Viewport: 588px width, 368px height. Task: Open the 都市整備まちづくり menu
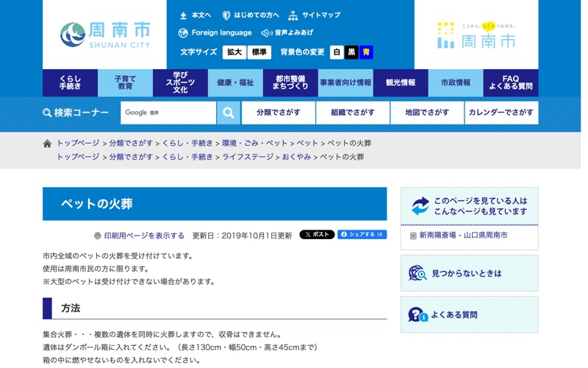pyautogui.click(x=290, y=82)
